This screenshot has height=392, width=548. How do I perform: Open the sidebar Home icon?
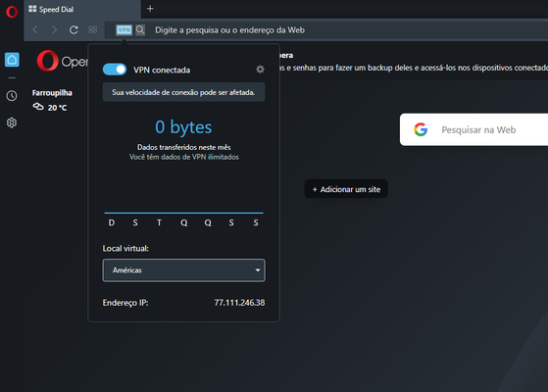[12, 60]
